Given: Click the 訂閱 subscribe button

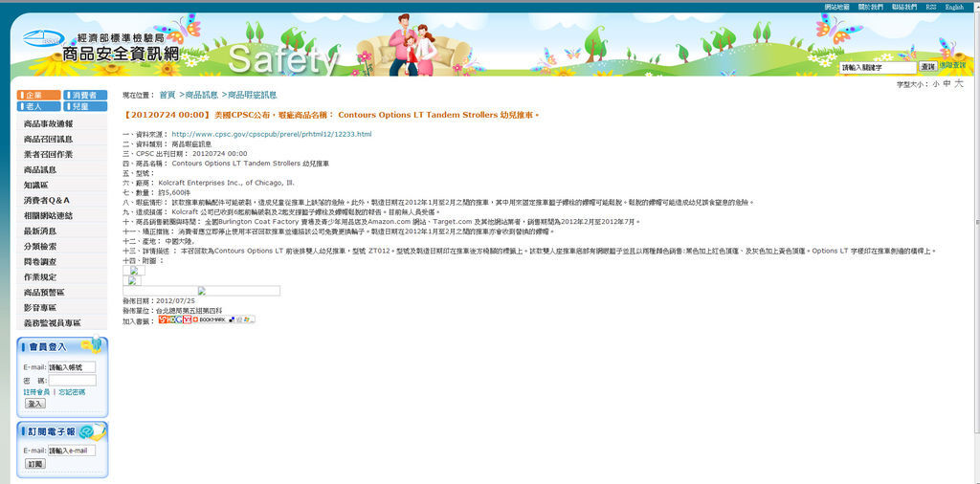Looking at the screenshot, I should (35, 464).
